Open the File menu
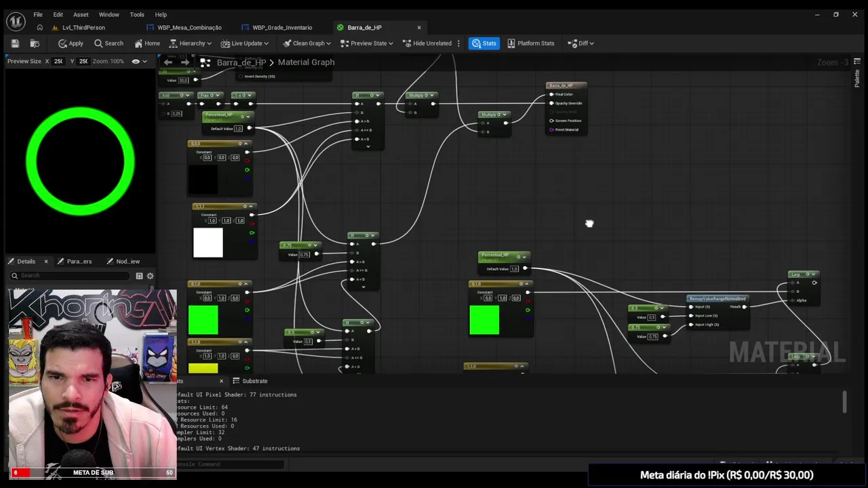 [38, 14]
